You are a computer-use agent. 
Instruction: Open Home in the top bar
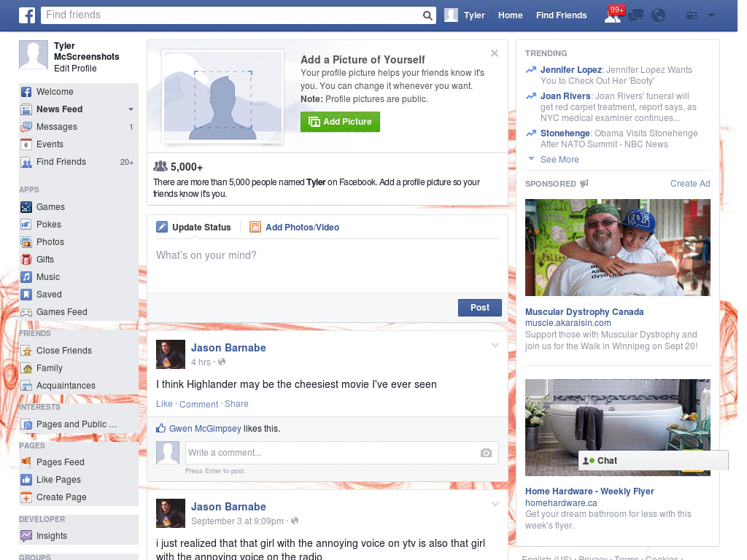pos(510,15)
